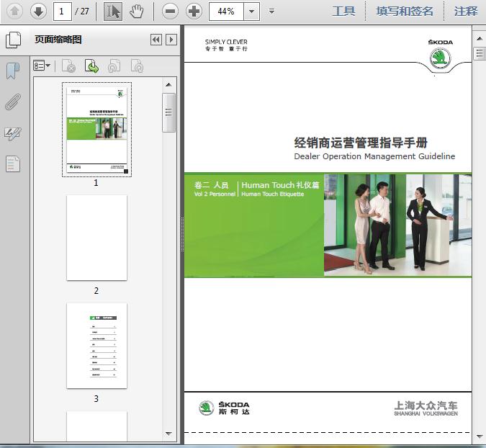Open the signatures sidebar panel

tap(13, 133)
